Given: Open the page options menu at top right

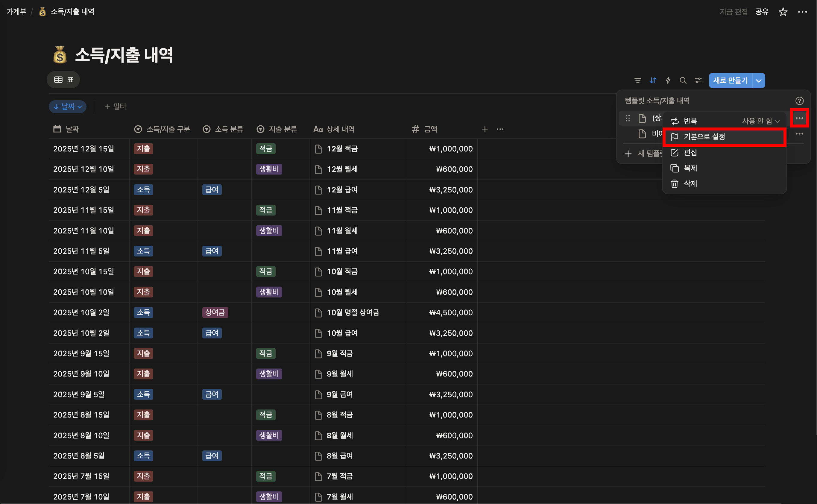Looking at the screenshot, I should (x=802, y=12).
